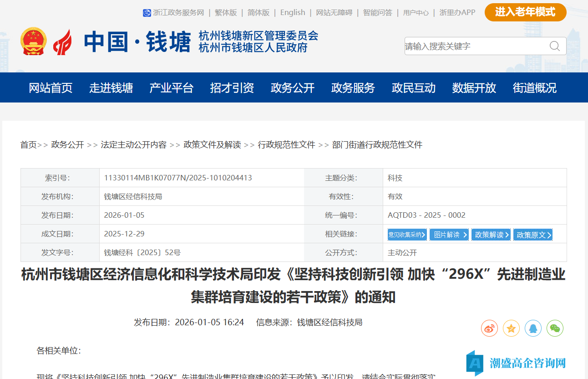This screenshot has height=379, width=588.
Task: Open the 政务服务 menu item
Action: (x=353, y=87)
